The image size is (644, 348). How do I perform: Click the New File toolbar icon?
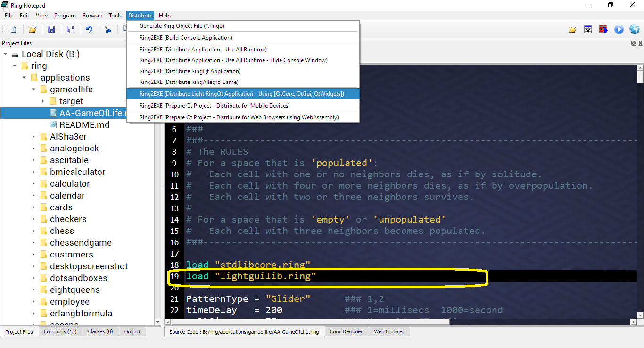tap(13, 29)
